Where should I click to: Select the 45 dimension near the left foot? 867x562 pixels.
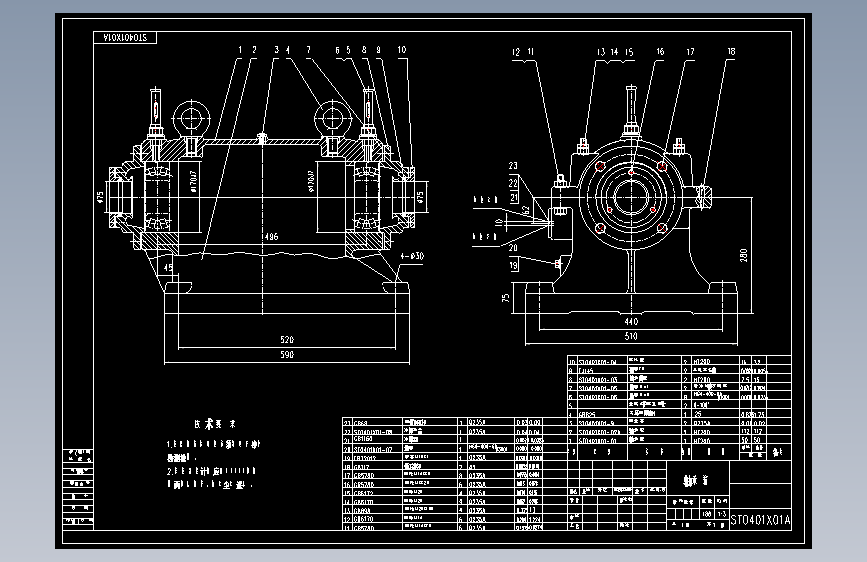[168, 268]
